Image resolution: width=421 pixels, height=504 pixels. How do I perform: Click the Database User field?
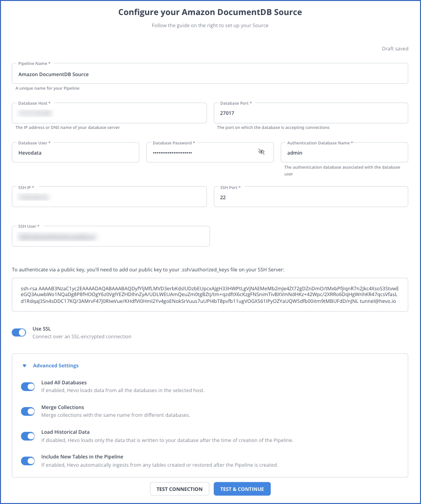click(x=76, y=152)
